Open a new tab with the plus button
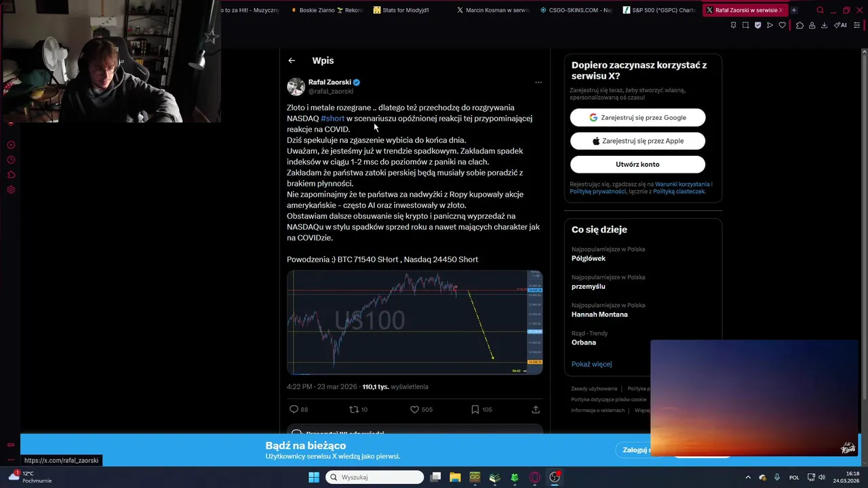The image size is (868, 488). click(x=793, y=10)
